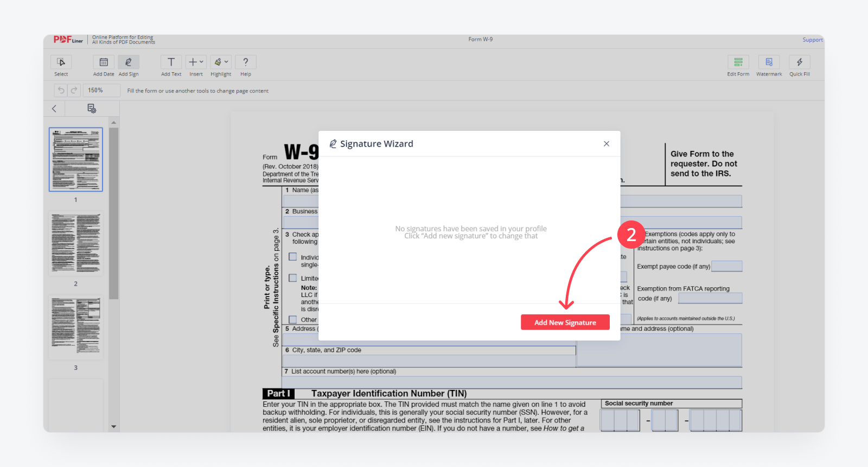Click the Watermark tool icon
Image resolution: width=868 pixels, height=467 pixels.
[x=769, y=62]
